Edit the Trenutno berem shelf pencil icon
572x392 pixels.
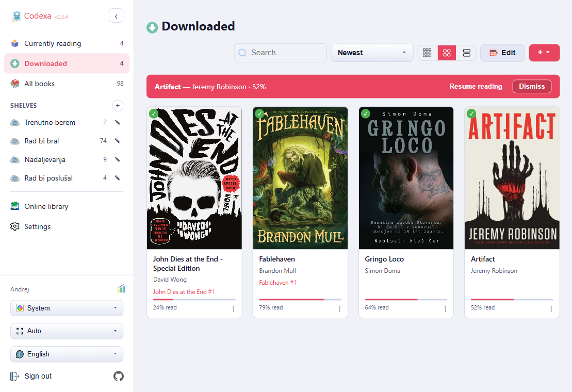(x=118, y=123)
